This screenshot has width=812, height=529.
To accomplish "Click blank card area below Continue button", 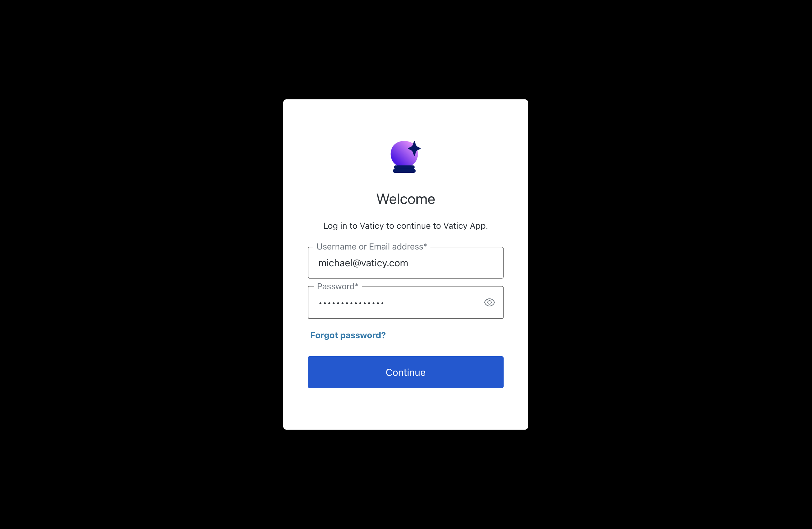I will pos(405,409).
